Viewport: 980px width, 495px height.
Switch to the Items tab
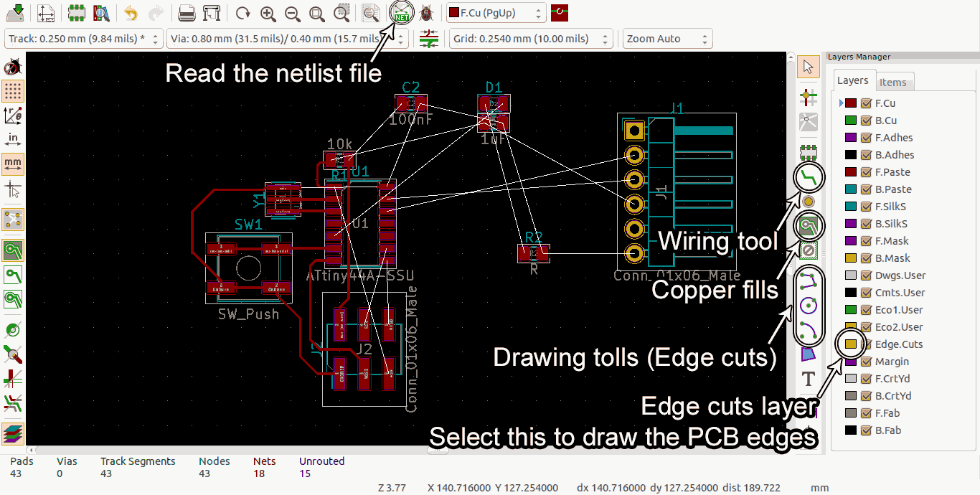895,82
